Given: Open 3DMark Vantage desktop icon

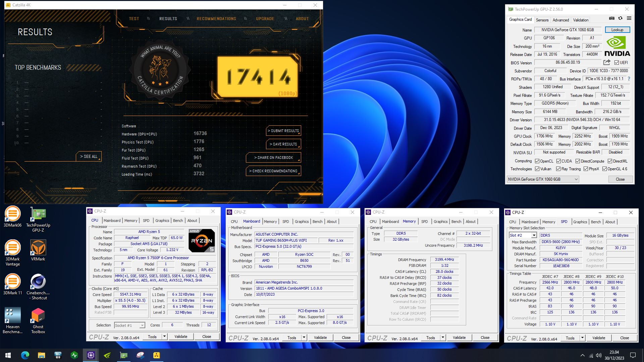Looking at the screenshot, I should point(12,253).
